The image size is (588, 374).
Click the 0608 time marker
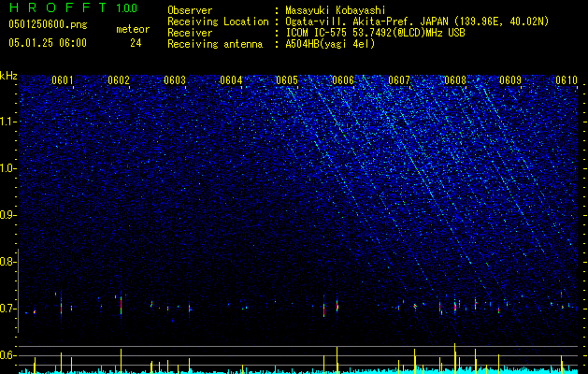(x=455, y=80)
